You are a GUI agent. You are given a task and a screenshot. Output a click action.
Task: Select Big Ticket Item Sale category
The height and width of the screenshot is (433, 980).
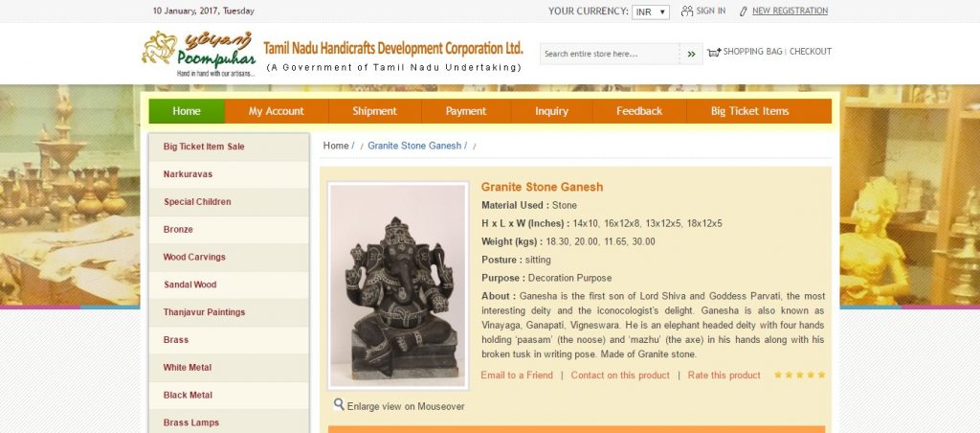click(x=229, y=147)
